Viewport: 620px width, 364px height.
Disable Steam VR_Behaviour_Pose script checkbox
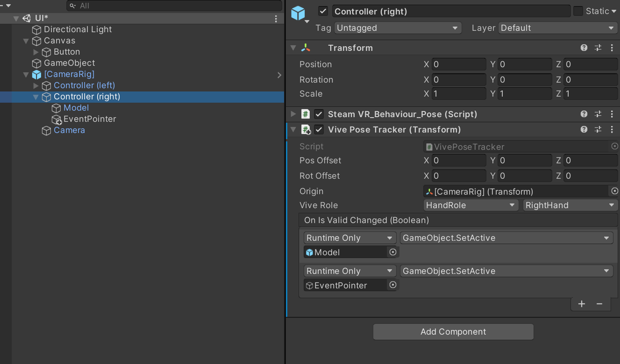pos(319,114)
